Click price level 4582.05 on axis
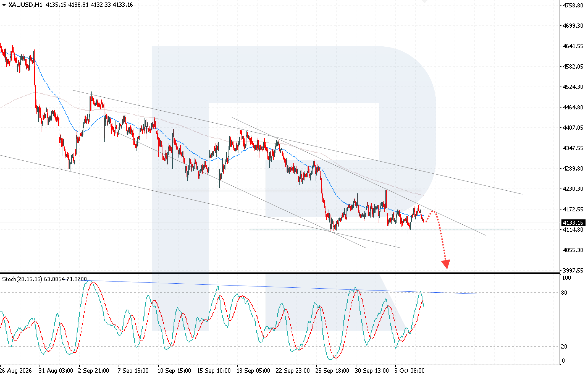588x377 pixels. pyautogui.click(x=573, y=66)
